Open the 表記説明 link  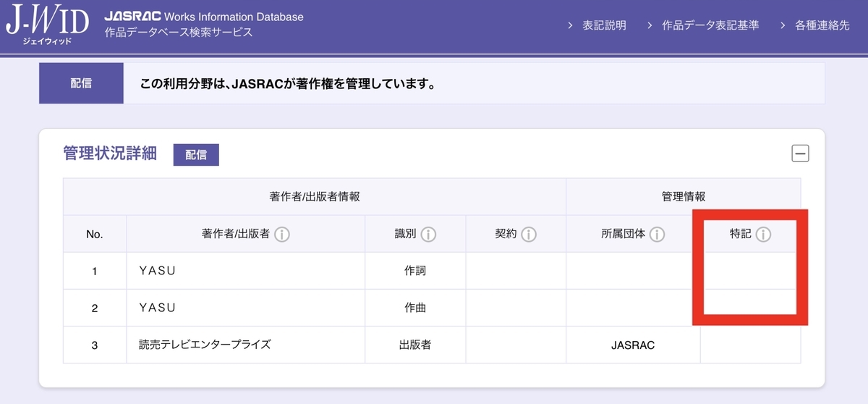point(604,25)
